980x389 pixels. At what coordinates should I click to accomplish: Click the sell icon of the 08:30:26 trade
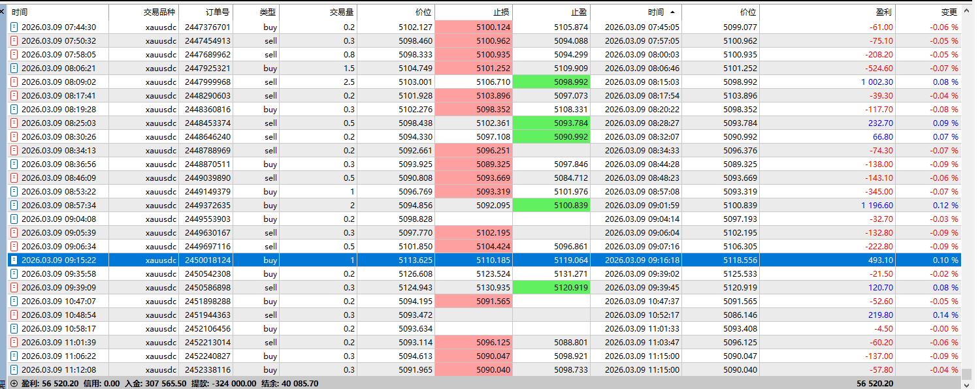(x=14, y=136)
